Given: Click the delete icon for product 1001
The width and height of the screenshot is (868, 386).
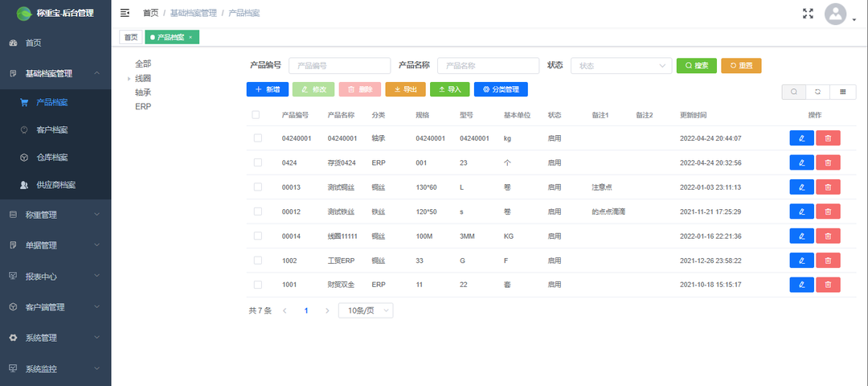Looking at the screenshot, I should [828, 285].
